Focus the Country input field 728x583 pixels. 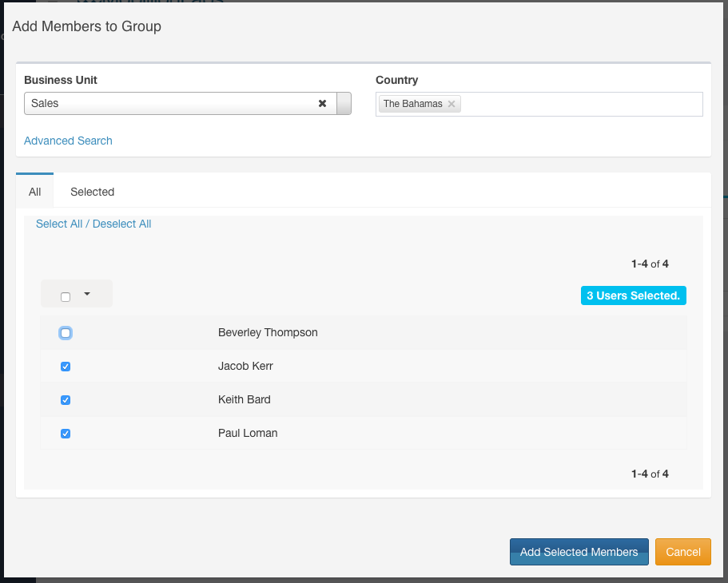coord(579,104)
